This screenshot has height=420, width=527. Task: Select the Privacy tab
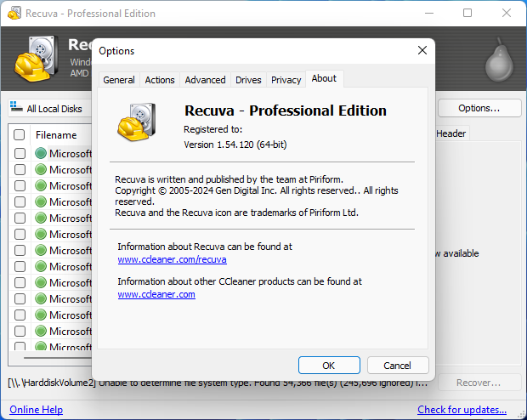[286, 80]
